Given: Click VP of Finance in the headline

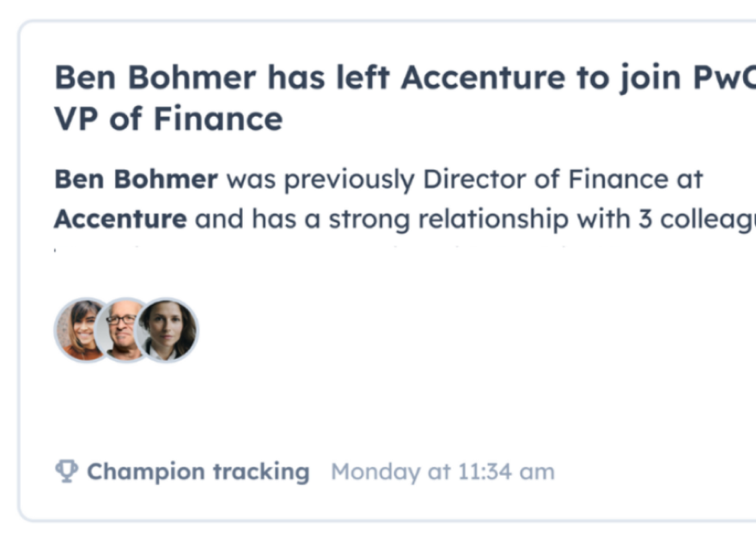Looking at the screenshot, I should pos(168,119).
